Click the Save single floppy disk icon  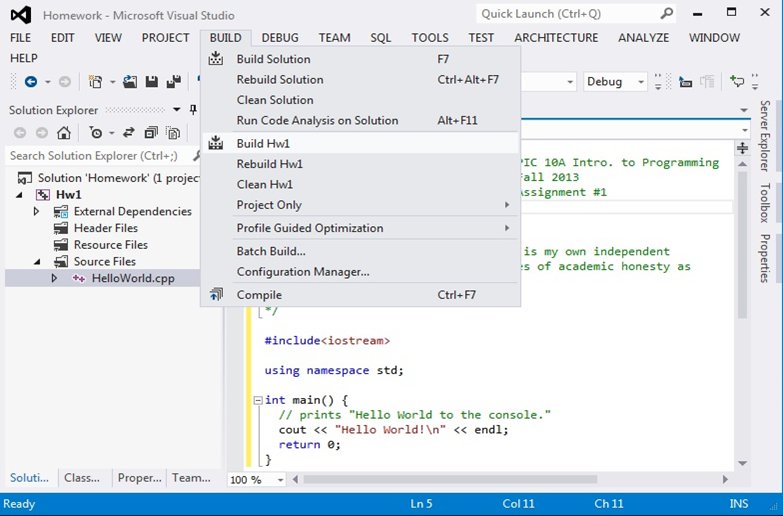coord(152,81)
